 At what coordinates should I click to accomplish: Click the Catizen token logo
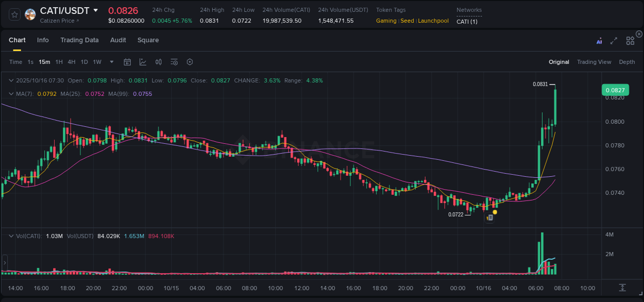tap(30, 14)
